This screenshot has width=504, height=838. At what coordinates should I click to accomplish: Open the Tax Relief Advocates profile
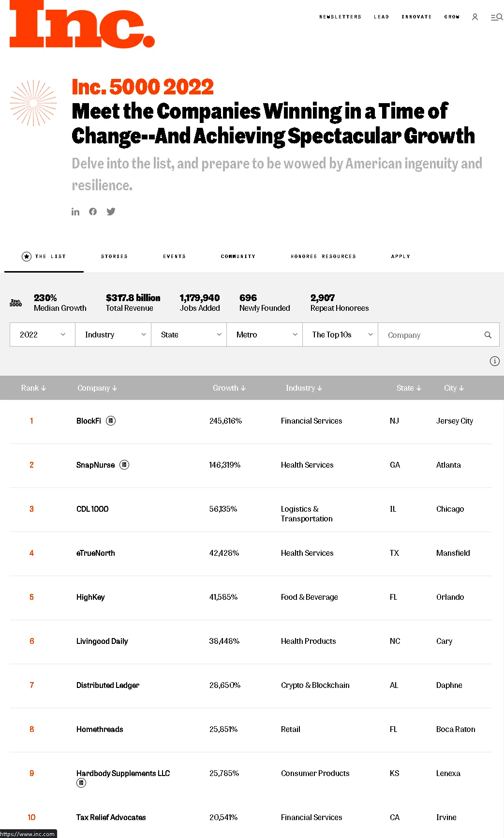[111, 817]
